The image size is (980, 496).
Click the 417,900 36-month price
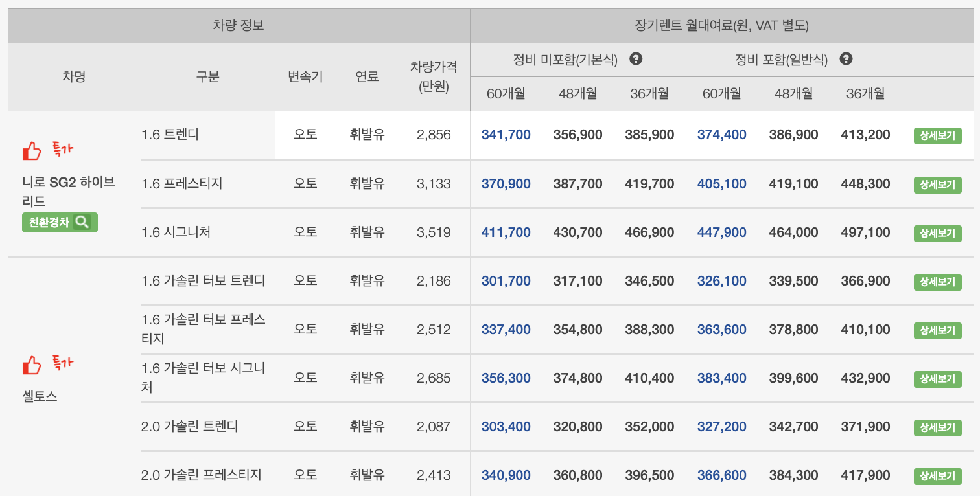(x=865, y=475)
